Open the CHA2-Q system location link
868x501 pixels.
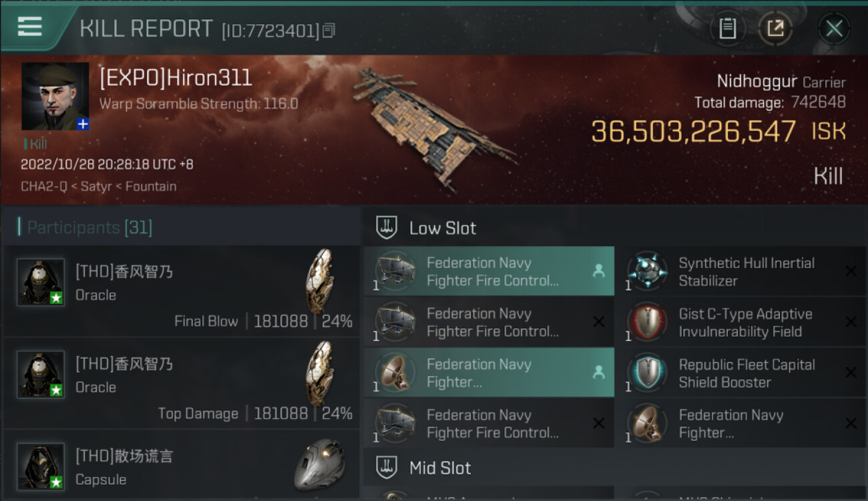[43, 186]
